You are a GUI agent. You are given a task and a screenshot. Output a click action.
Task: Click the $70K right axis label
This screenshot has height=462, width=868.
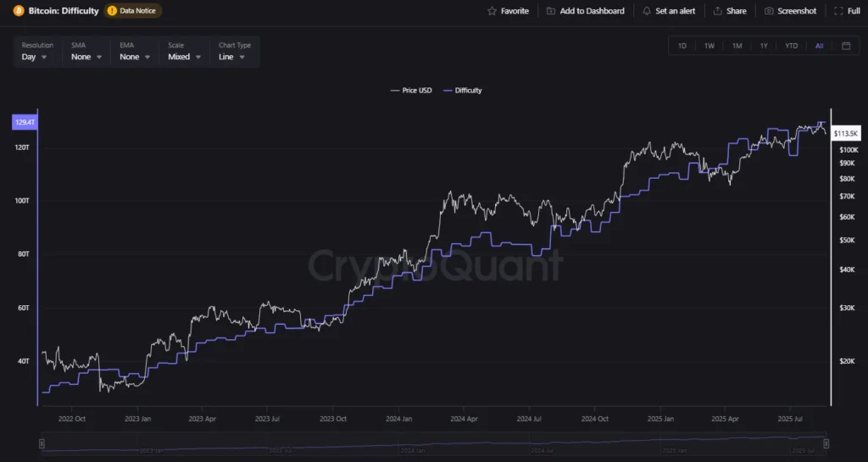(x=847, y=197)
